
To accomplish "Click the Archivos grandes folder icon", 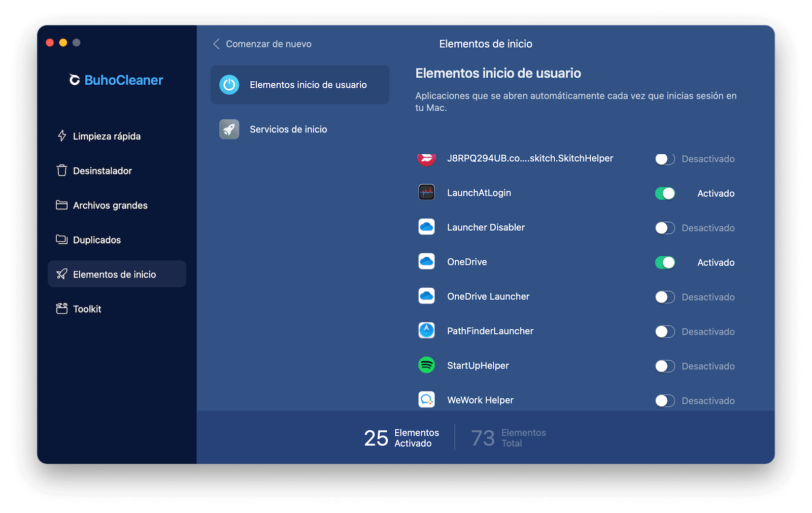I will [x=62, y=205].
